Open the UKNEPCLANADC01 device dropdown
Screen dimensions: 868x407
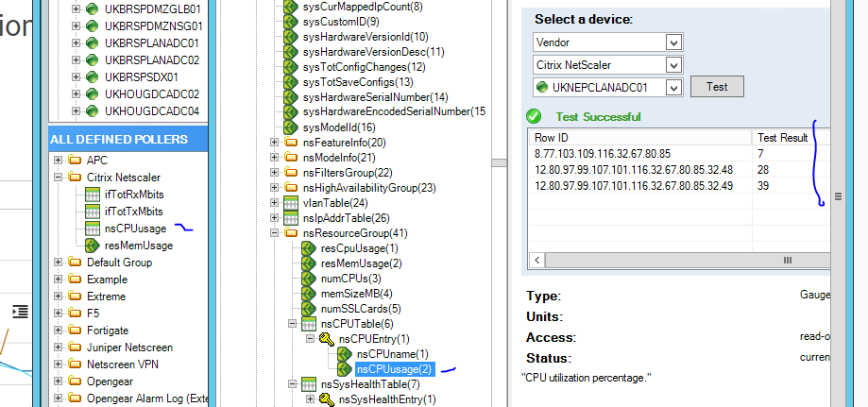point(673,88)
